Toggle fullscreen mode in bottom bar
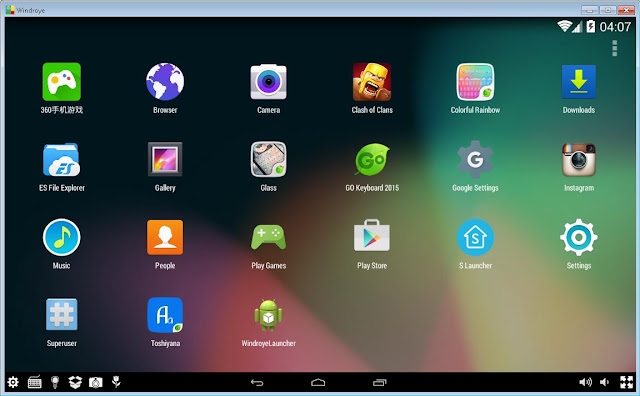The width and height of the screenshot is (640, 396). pyautogui.click(x=627, y=382)
